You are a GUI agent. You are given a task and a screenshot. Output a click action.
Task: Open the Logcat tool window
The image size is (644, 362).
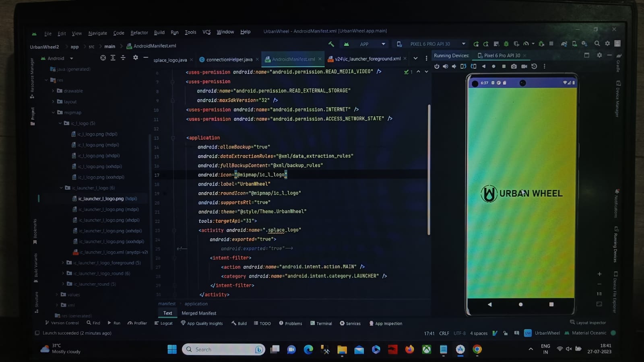(x=163, y=323)
